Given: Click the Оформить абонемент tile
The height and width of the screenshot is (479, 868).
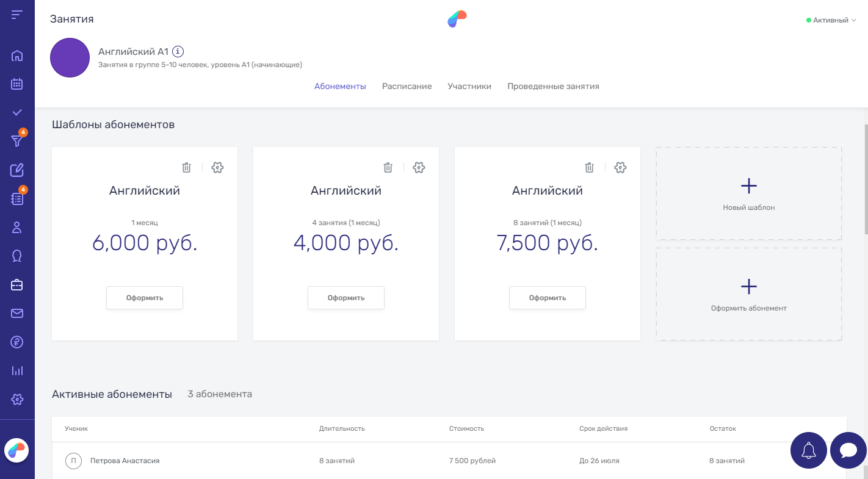Looking at the screenshot, I should 749,294.
